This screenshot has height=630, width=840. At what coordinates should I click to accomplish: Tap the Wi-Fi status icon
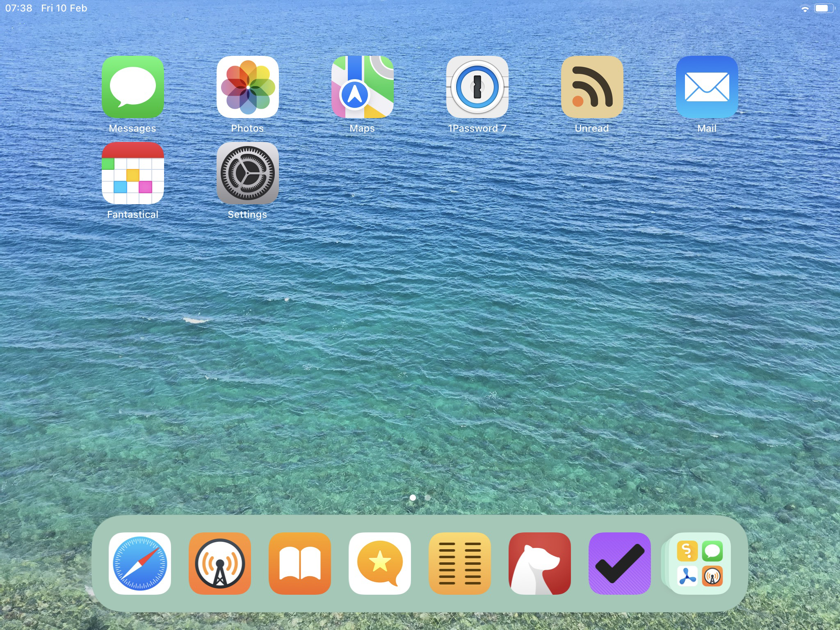pyautogui.click(x=805, y=9)
